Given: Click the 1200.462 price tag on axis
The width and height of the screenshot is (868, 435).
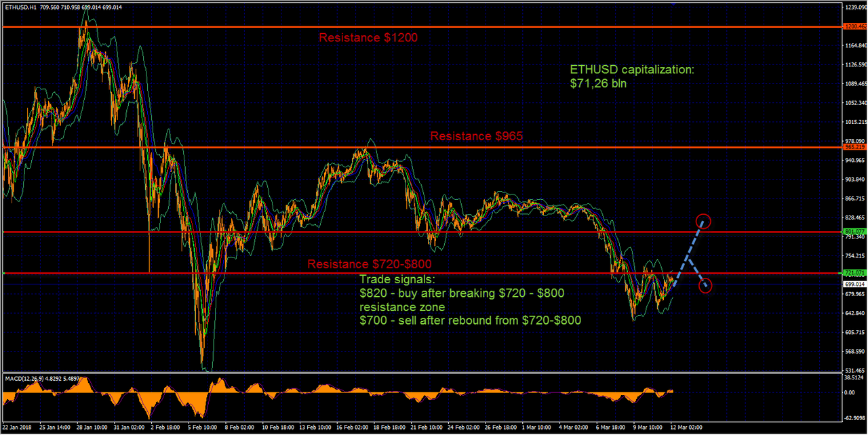Looking at the screenshot, I should tap(854, 26).
